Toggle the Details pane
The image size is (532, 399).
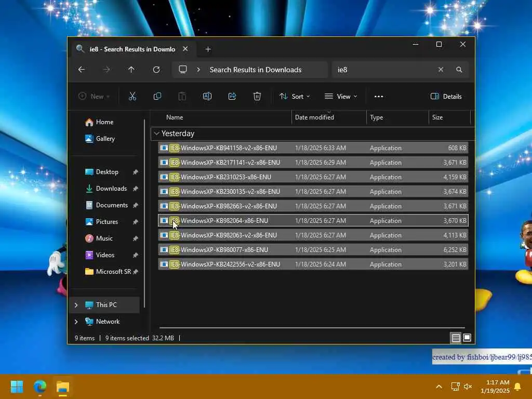tap(446, 96)
